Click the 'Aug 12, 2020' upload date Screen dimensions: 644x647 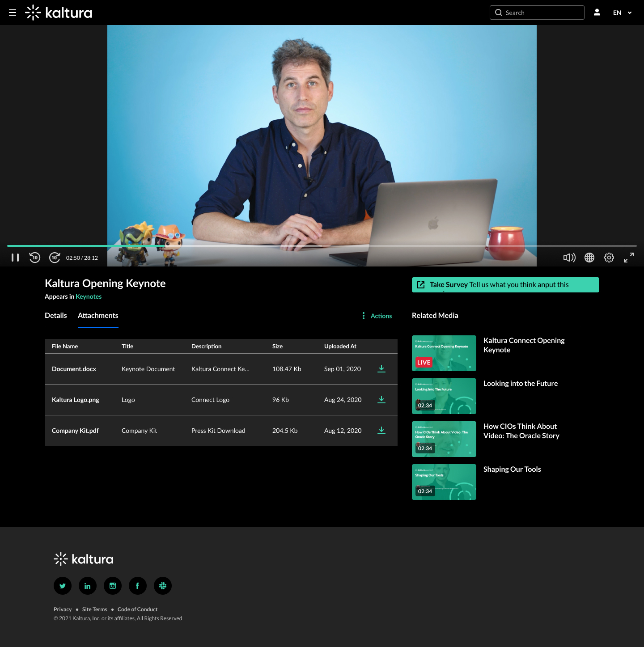343,431
